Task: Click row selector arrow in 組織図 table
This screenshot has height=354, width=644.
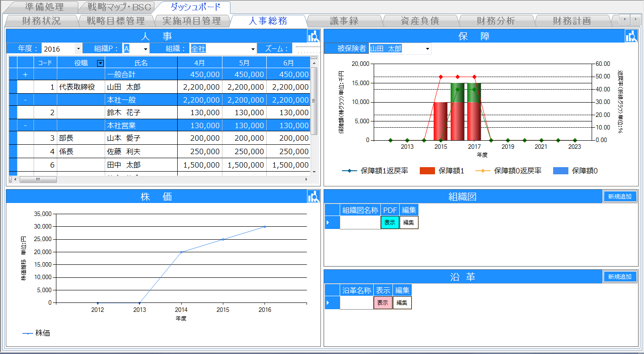Action: [x=332, y=223]
